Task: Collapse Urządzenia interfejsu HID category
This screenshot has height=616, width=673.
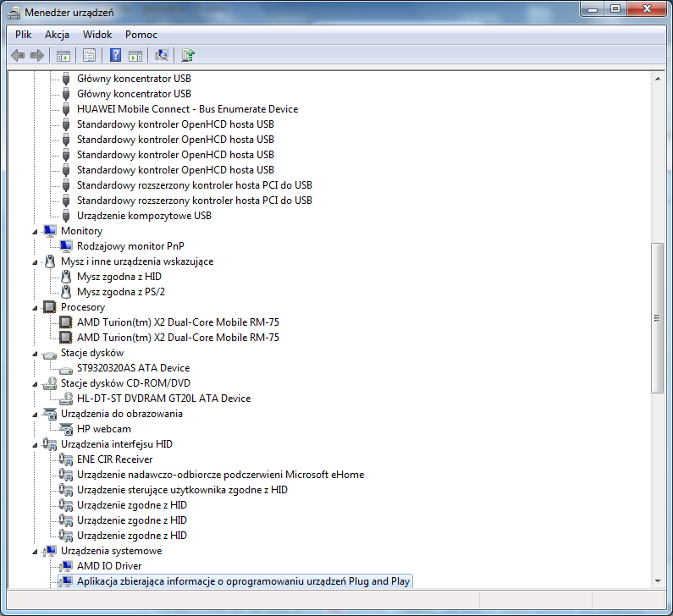Action: pos(36,445)
